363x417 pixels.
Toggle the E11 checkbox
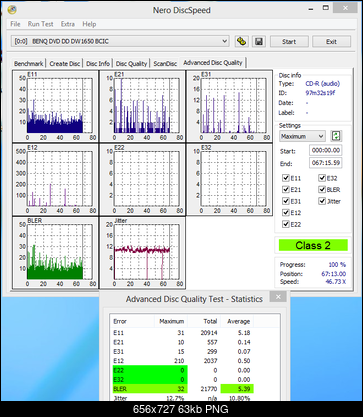(286, 178)
